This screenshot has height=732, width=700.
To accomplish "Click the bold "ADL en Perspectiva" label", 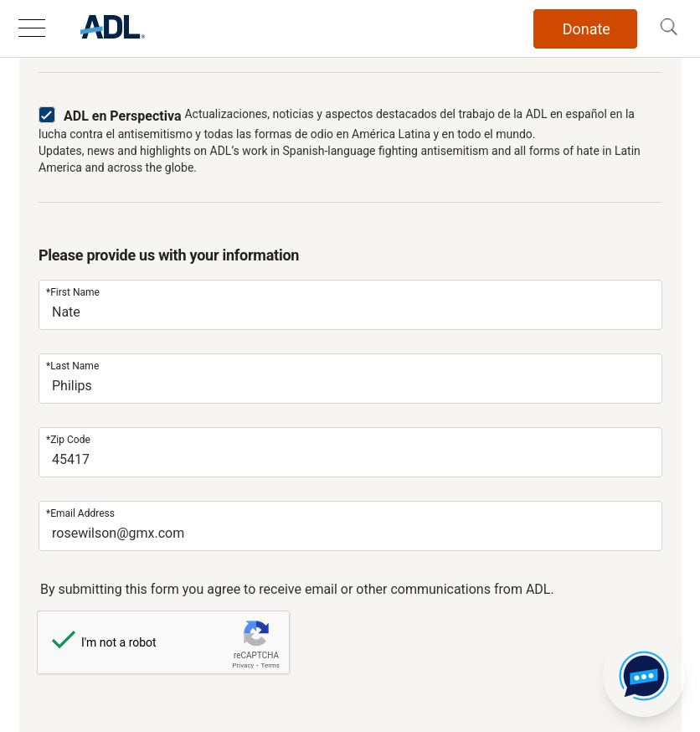I will [x=122, y=116].
